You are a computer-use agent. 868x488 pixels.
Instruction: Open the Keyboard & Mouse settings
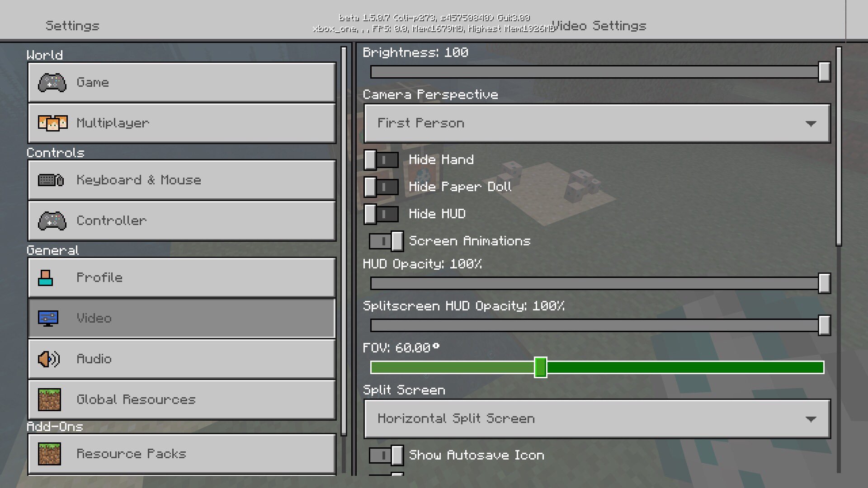182,179
